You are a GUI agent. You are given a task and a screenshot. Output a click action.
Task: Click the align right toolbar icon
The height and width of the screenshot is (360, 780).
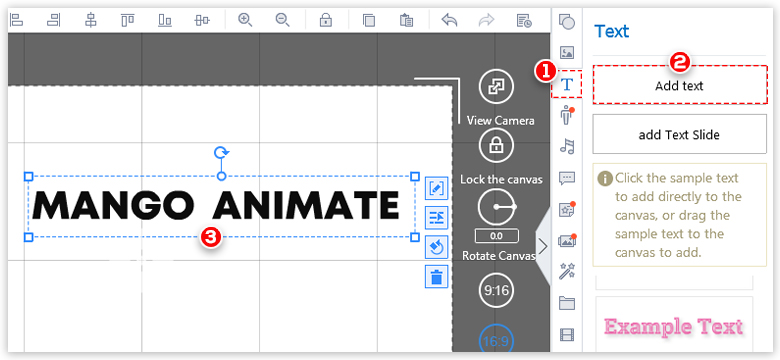point(54,20)
